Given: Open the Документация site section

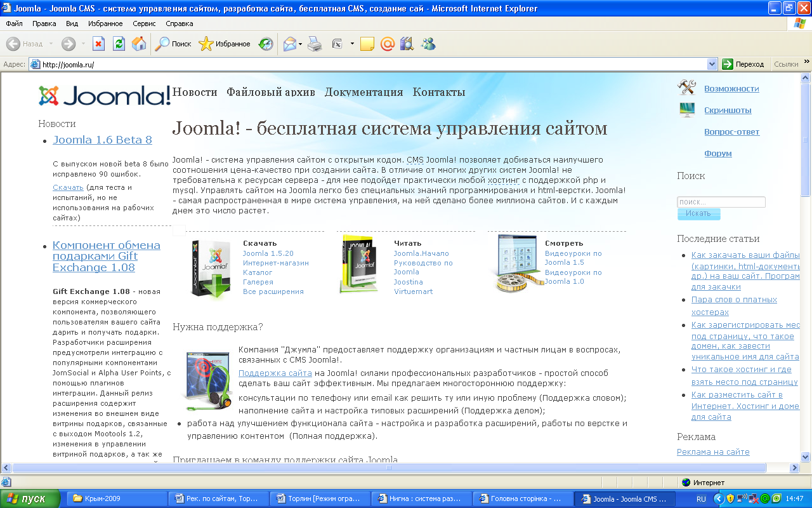Looking at the screenshot, I should click(x=364, y=92).
